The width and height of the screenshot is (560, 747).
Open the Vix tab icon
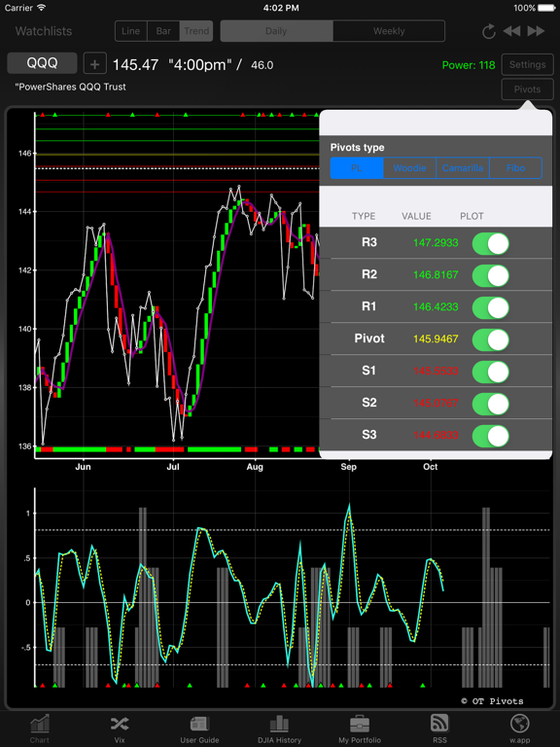tap(119, 724)
